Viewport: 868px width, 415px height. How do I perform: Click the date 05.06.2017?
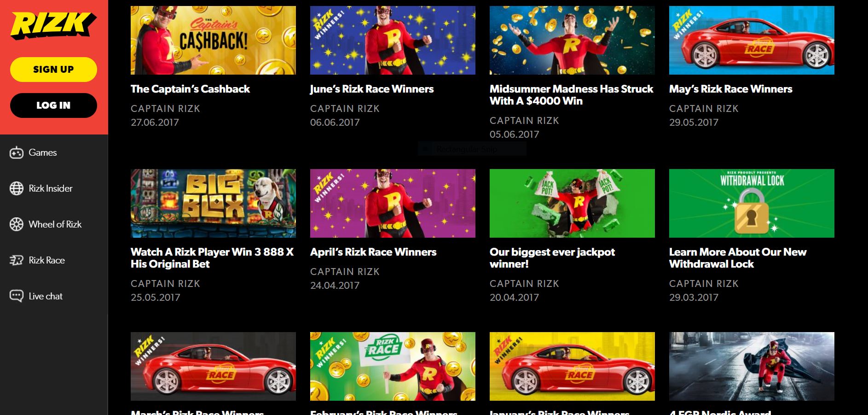click(514, 134)
